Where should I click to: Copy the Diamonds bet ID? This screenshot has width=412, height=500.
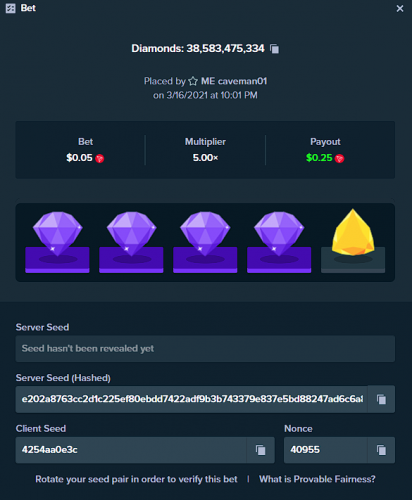[x=274, y=49]
